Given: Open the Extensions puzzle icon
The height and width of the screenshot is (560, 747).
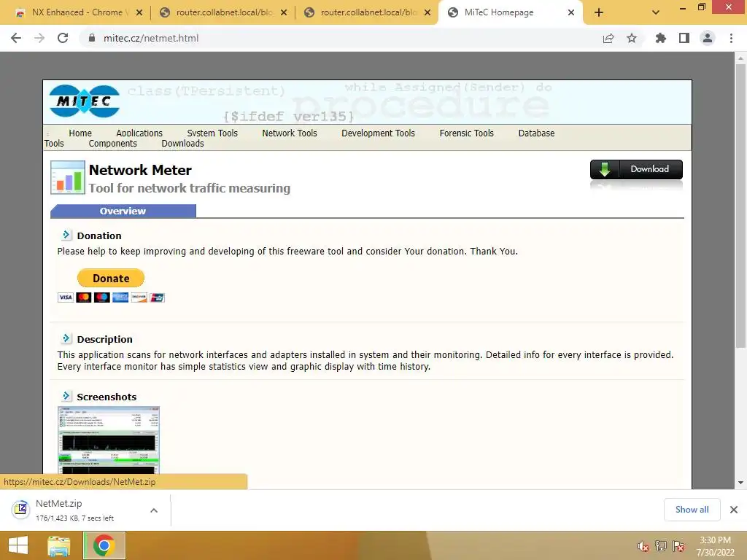Looking at the screenshot, I should tap(661, 38).
